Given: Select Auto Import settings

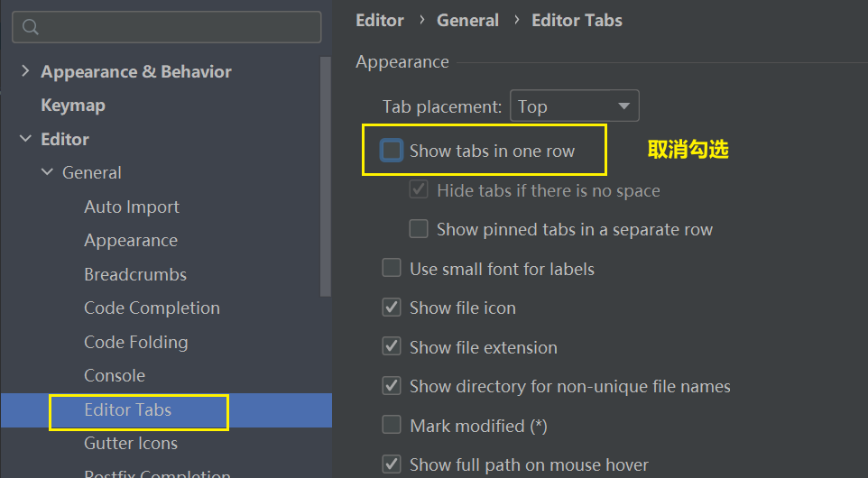Looking at the screenshot, I should pos(132,207).
